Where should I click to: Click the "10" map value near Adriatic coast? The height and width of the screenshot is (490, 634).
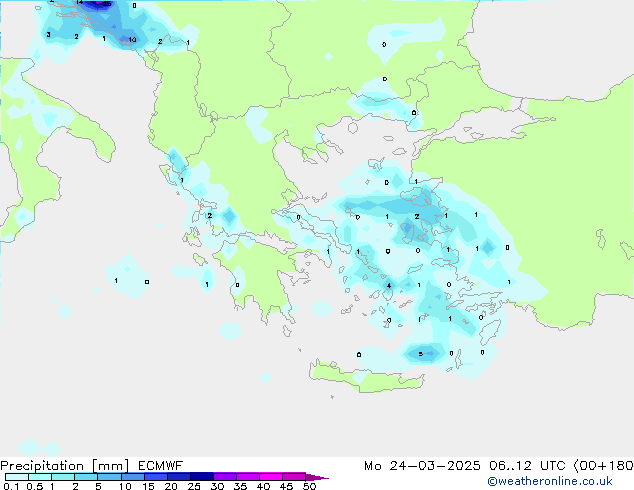[x=132, y=40]
